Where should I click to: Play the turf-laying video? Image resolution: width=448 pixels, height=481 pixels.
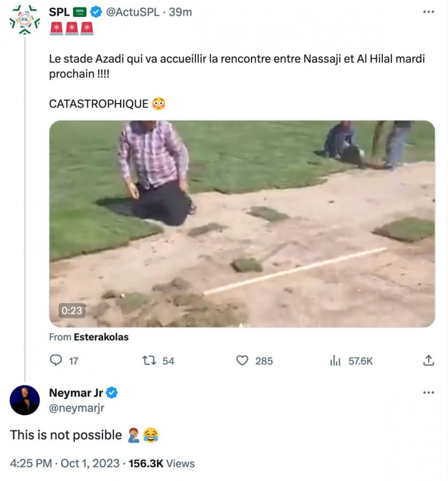242,224
